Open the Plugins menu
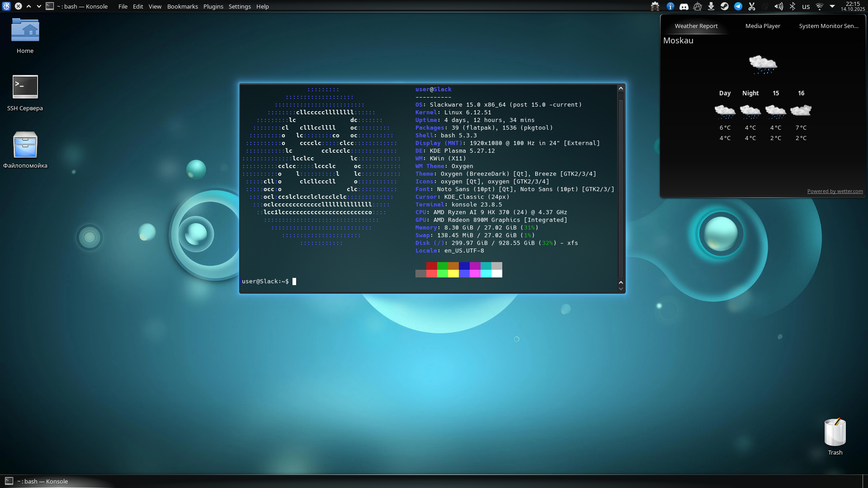868x488 pixels. tap(213, 6)
